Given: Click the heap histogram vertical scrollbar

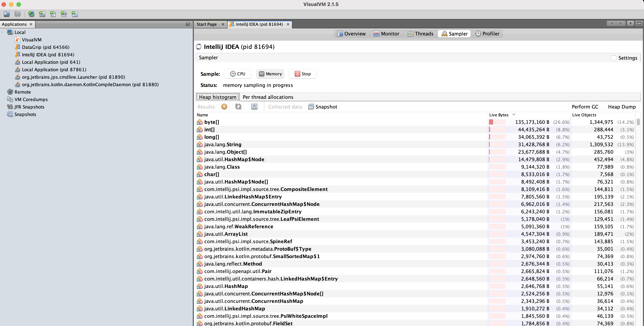Looking at the screenshot, I should pos(638,122).
